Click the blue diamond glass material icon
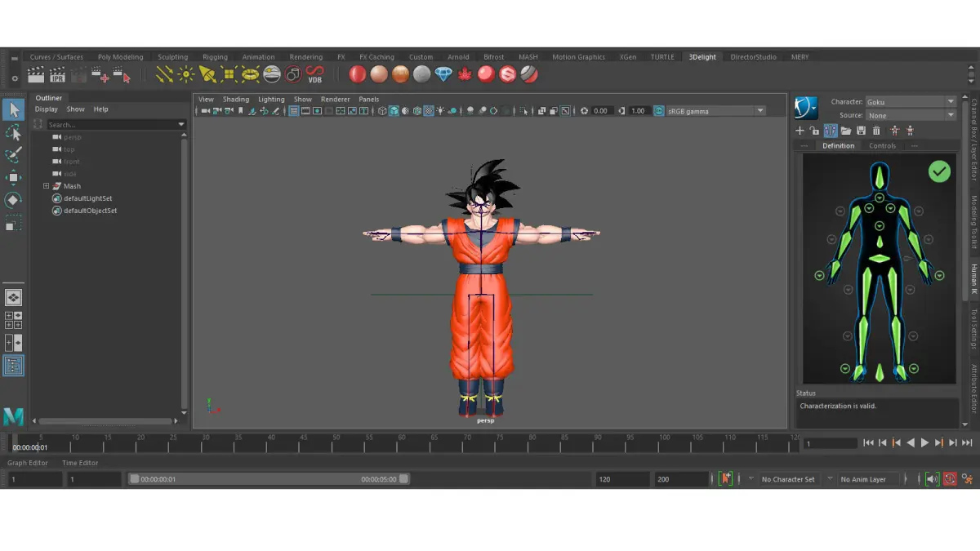The height and width of the screenshot is (551, 980). (x=443, y=75)
